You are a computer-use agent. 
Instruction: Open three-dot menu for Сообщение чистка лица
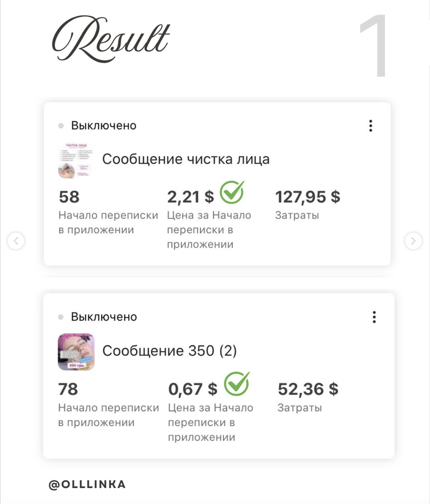[371, 126]
